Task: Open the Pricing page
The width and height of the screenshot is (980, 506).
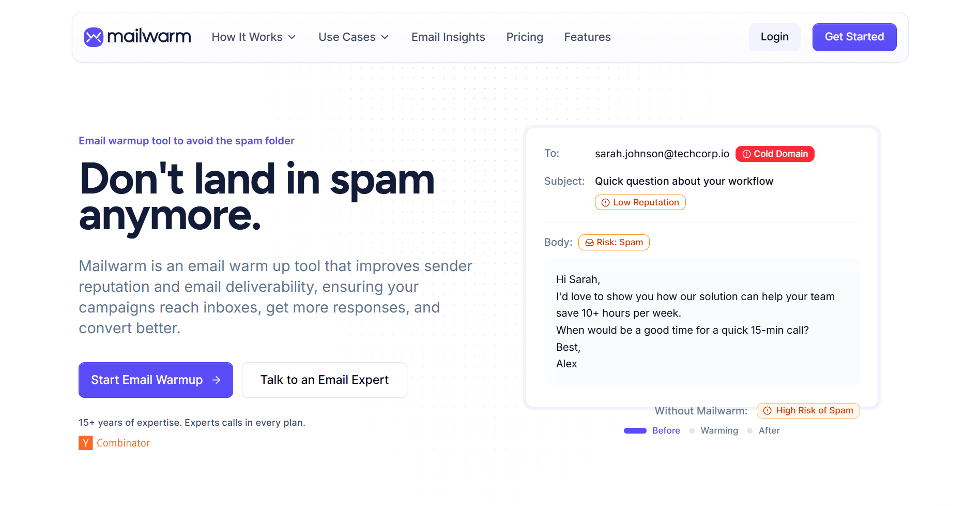Action: (525, 37)
